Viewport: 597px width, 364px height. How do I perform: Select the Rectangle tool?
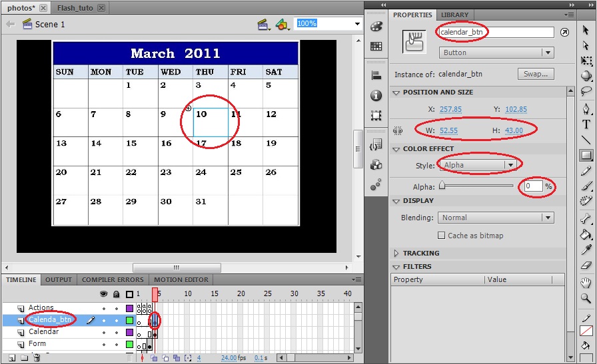point(586,155)
